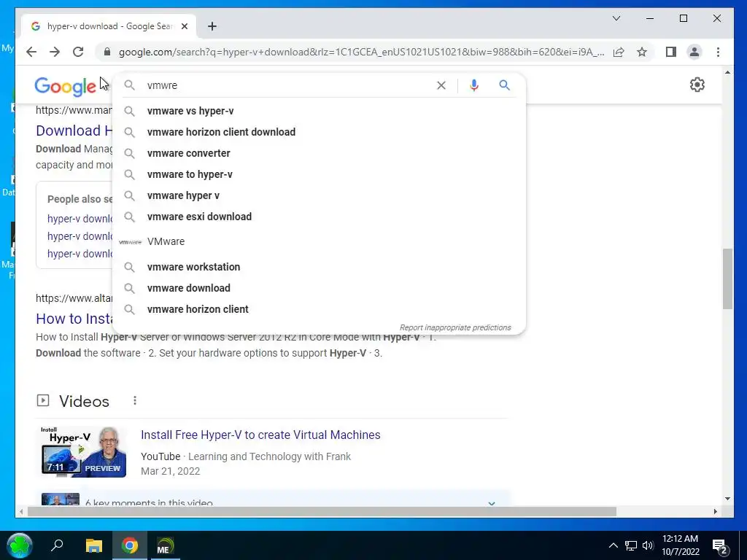Open Chrome tab search dropdown

[x=616, y=18]
